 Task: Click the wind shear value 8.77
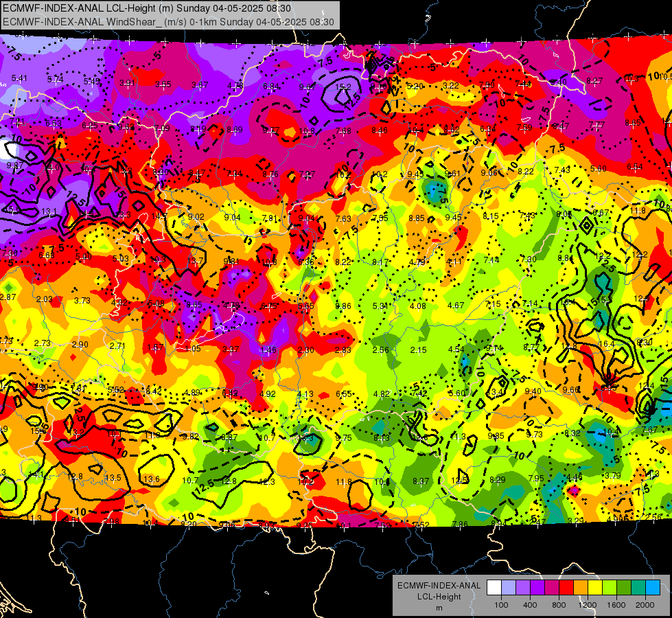coord(531,347)
